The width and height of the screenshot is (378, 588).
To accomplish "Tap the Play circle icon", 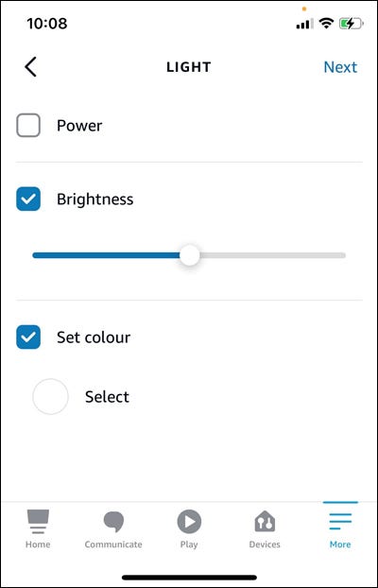I will 189,522.
